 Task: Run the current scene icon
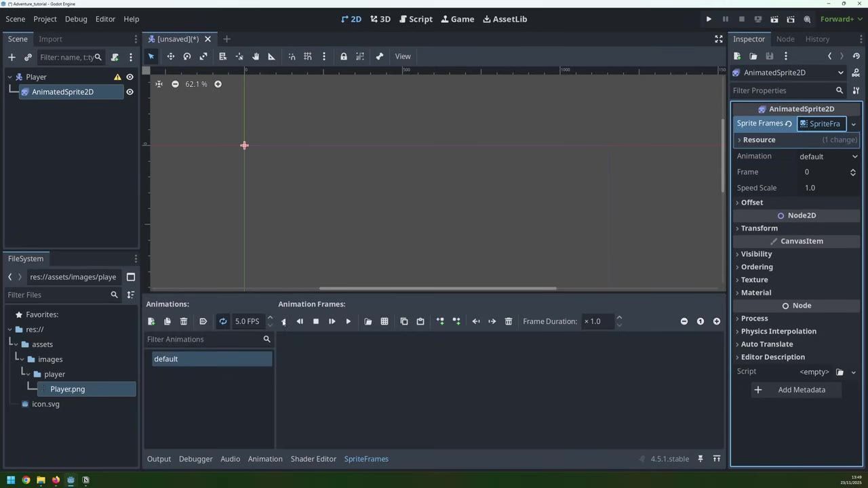(x=774, y=19)
